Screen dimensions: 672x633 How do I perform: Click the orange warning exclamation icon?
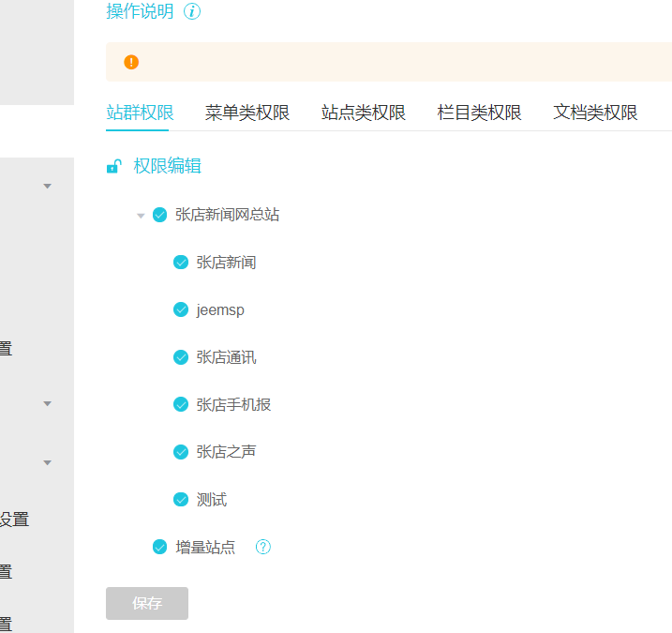131,62
